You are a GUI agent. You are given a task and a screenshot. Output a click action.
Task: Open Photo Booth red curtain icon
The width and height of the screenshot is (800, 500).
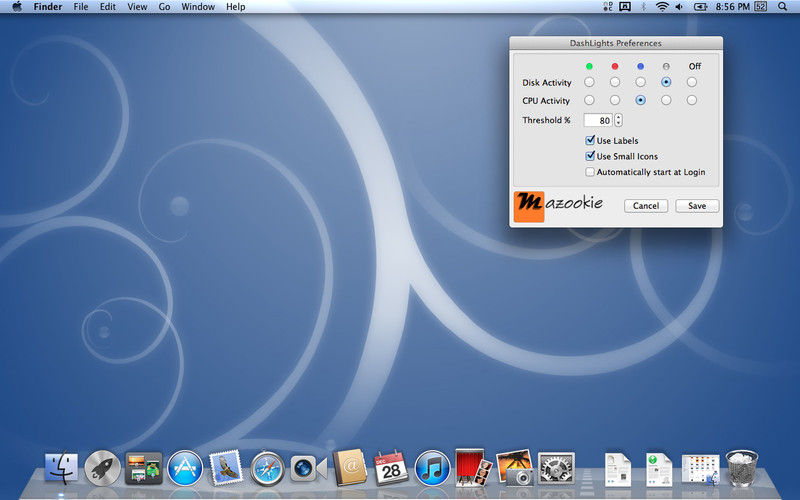473,467
